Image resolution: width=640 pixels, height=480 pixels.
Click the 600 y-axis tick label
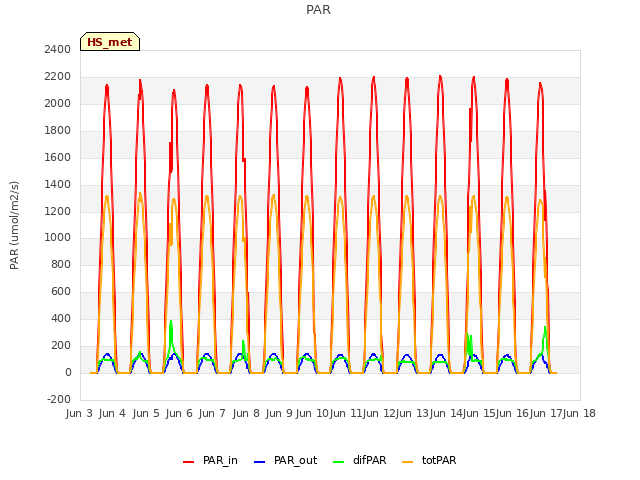[x=61, y=292]
